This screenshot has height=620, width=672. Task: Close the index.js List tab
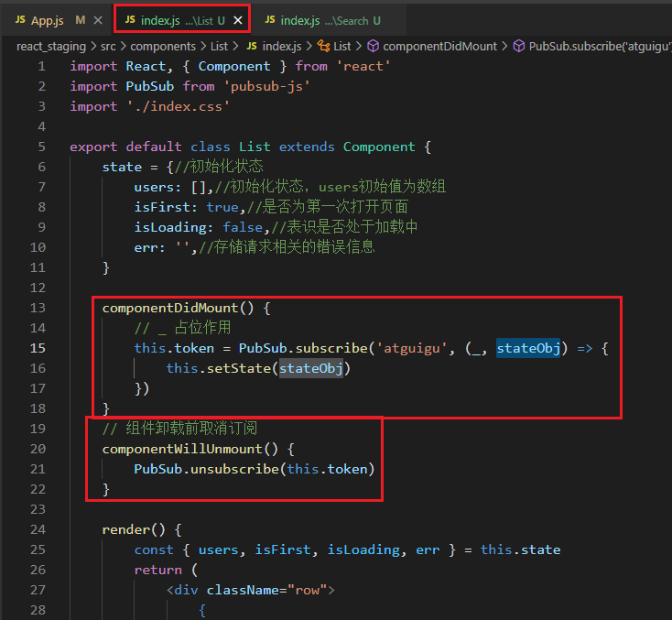point(238,20)
